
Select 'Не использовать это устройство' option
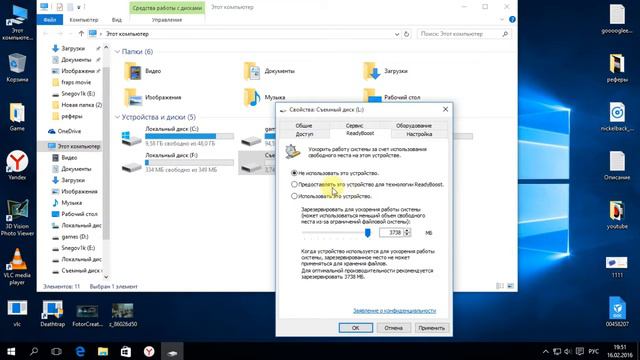click(x=335, y=173)
